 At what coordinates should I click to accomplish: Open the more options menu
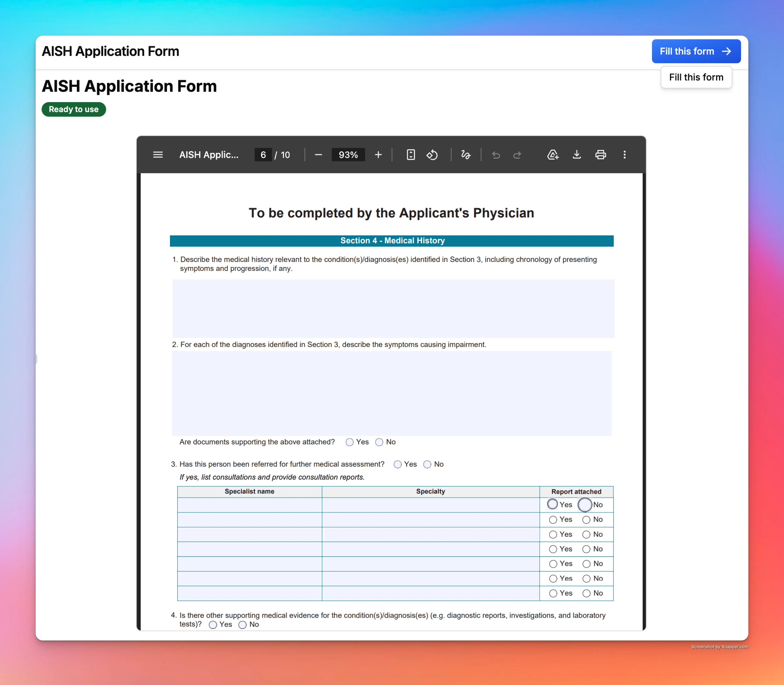point(625,155)
